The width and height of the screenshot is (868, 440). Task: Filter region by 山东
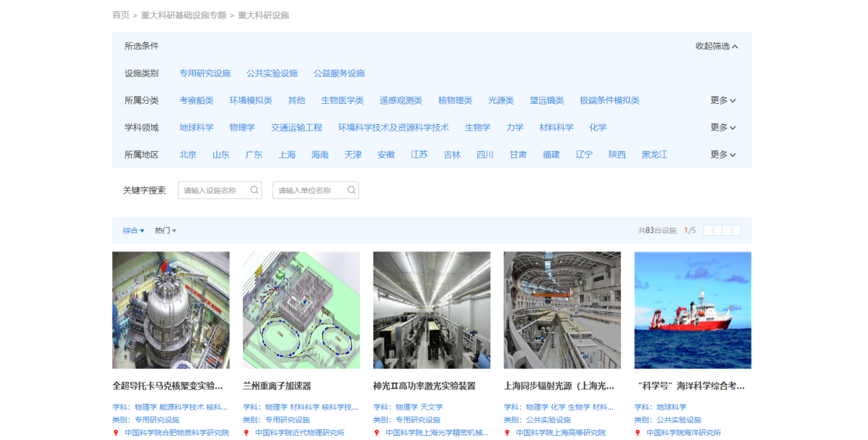pos(221,155)
